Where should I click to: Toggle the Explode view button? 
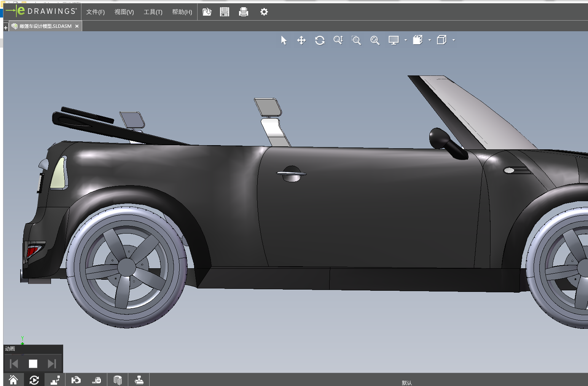pos(55,380)
